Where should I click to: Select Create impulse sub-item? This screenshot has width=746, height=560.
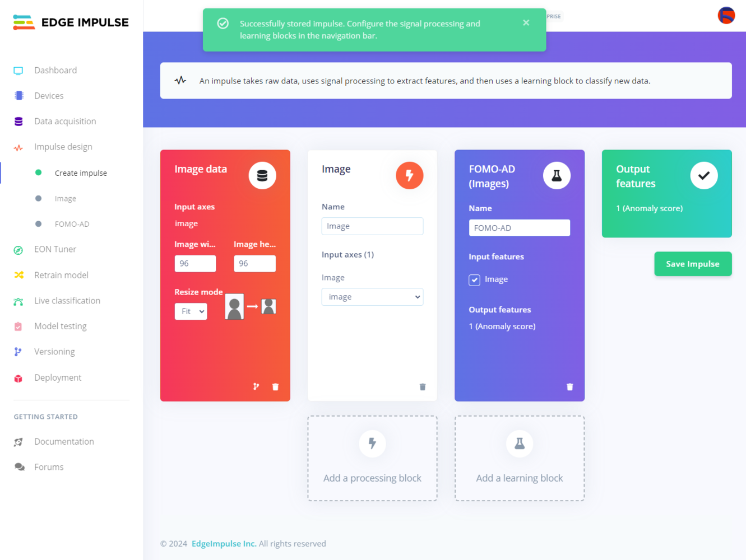tap(81, 173)
